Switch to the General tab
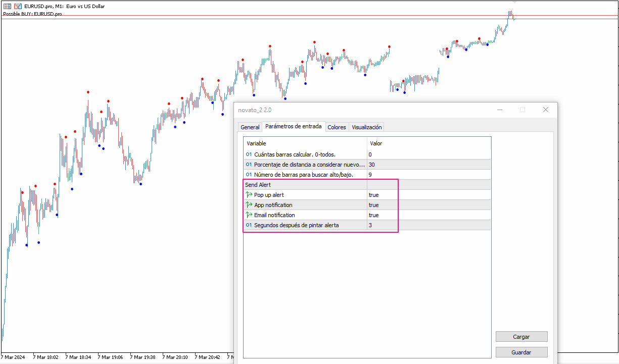This screenshot has width=619, height=364. pyautogui.click(x=250, y=127)
